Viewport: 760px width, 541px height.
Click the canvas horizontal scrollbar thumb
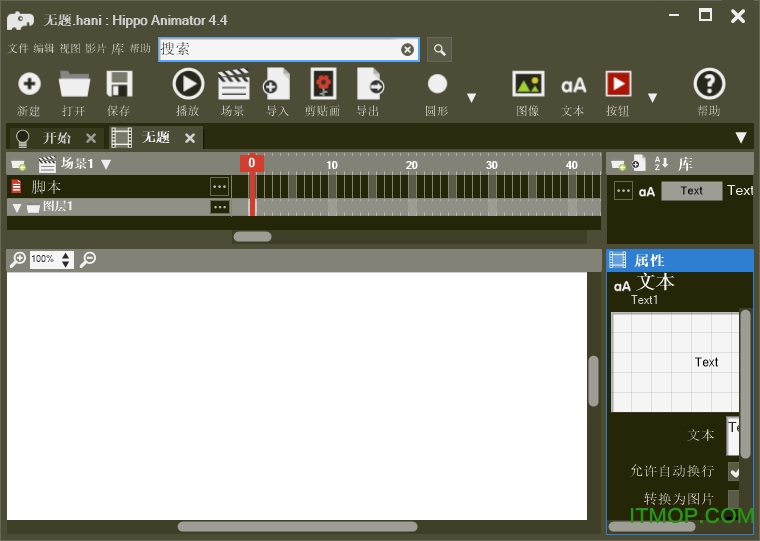point(297,526)
